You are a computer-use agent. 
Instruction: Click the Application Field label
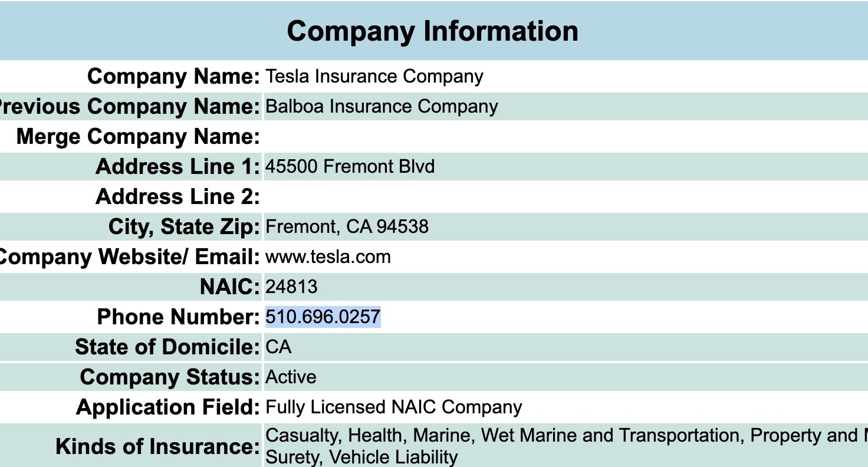pyautogui.click(x=168, y=407)
